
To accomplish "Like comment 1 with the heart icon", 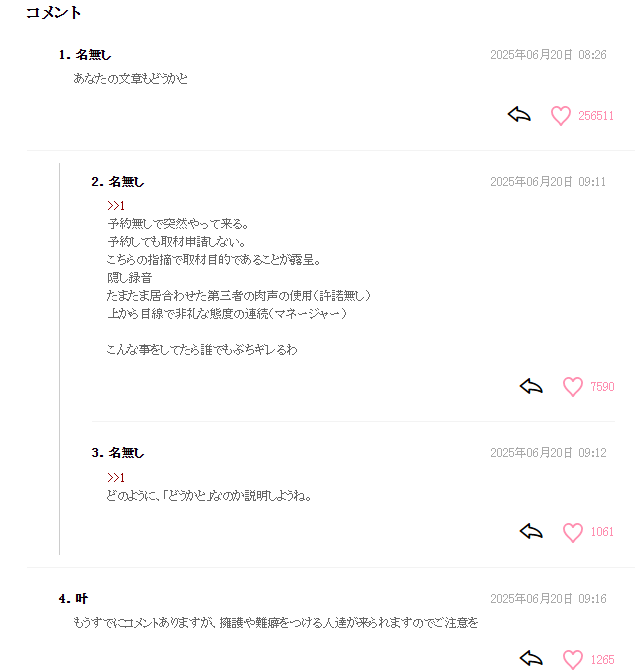I will [x=561, y=115].
